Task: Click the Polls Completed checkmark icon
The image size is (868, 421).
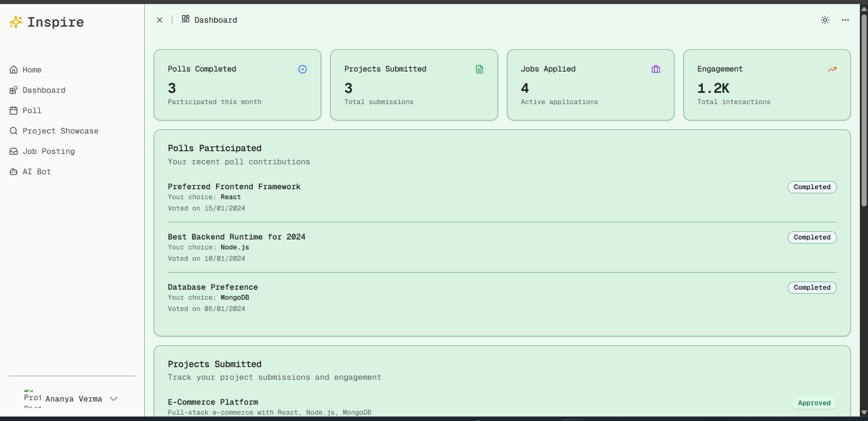Action: coord(303,69)
